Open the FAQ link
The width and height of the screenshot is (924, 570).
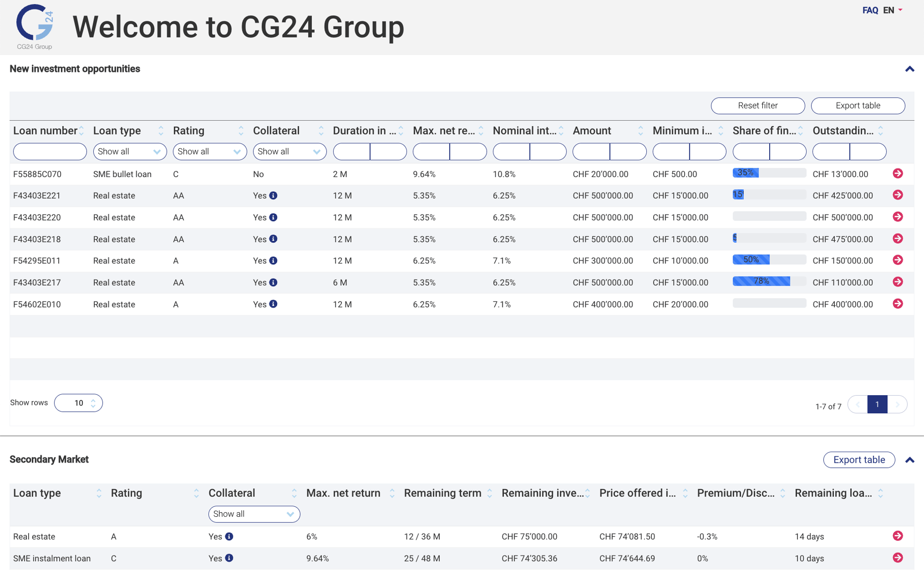[870, 10]
